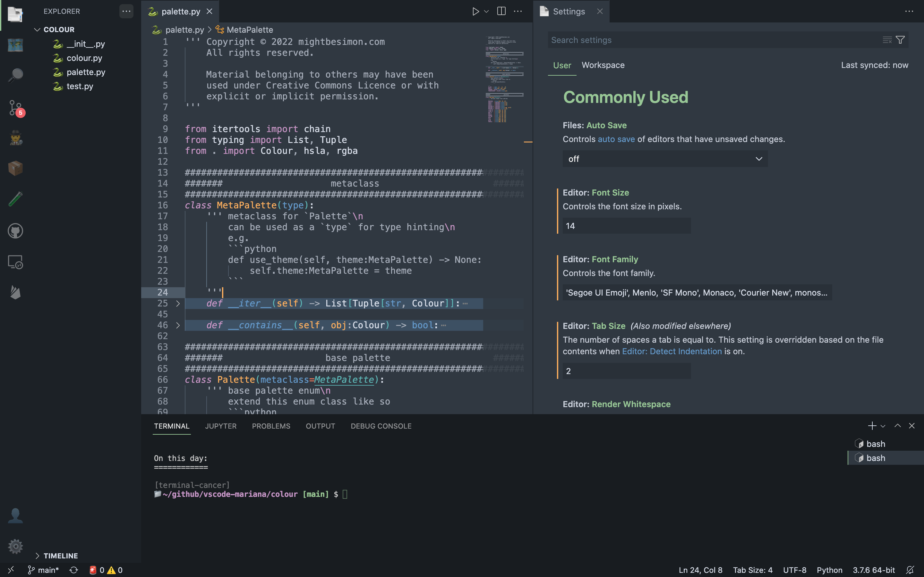The image size is (924, 577).
Task: Maximize the terminal panel with up chevron
Action: [897, 426]
